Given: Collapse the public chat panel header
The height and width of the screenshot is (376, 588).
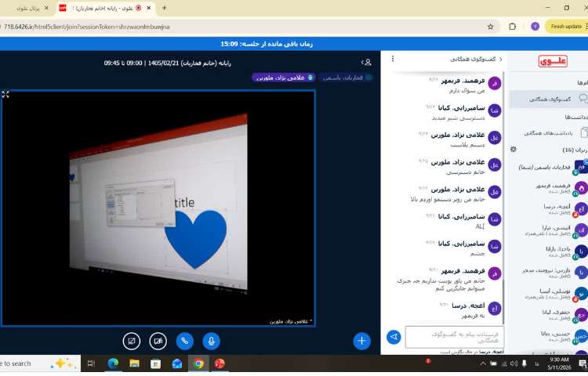Looking at the screenshot, I should [x=476, y=60].
